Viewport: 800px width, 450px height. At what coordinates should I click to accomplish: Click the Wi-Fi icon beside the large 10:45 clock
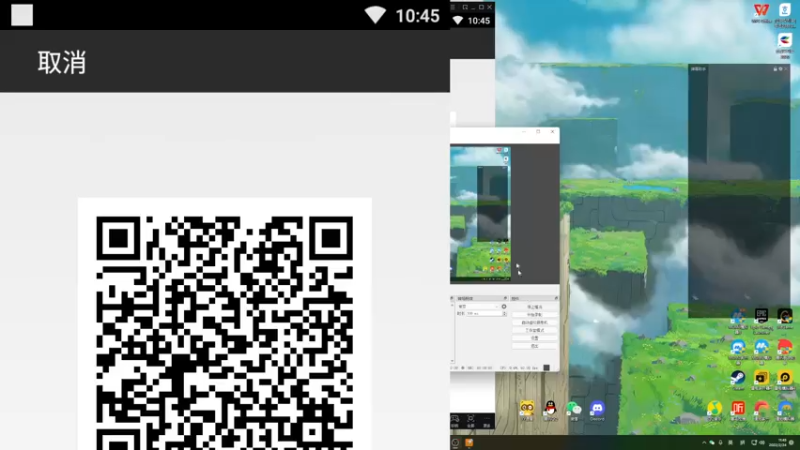375,15
